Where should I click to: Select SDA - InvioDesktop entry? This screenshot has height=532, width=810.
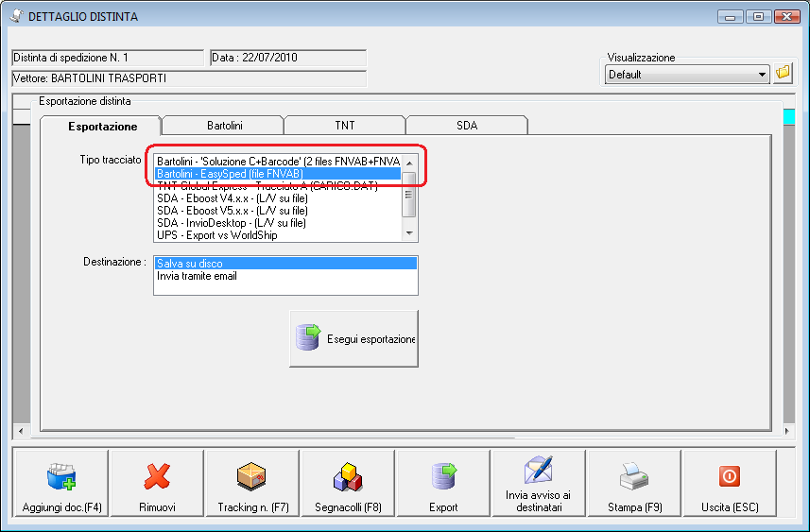click(x=278, y=223)
